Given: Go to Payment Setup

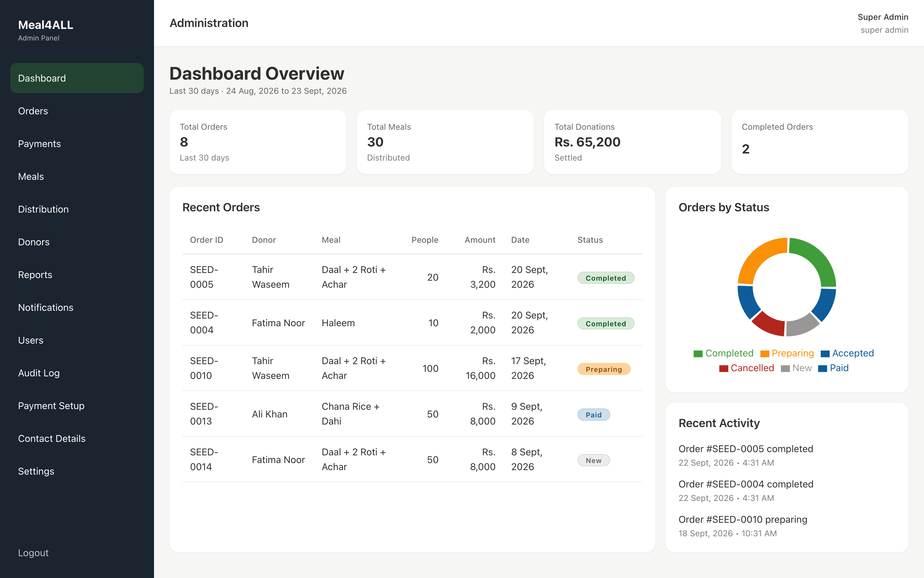Looking at the screenshot, I should coord(77,406).
